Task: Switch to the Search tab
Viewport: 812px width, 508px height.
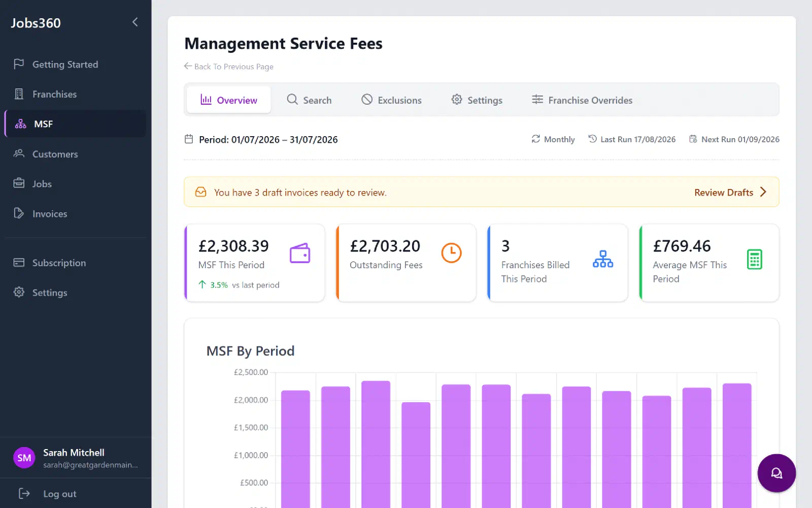Action: click(x=309, y=100)
